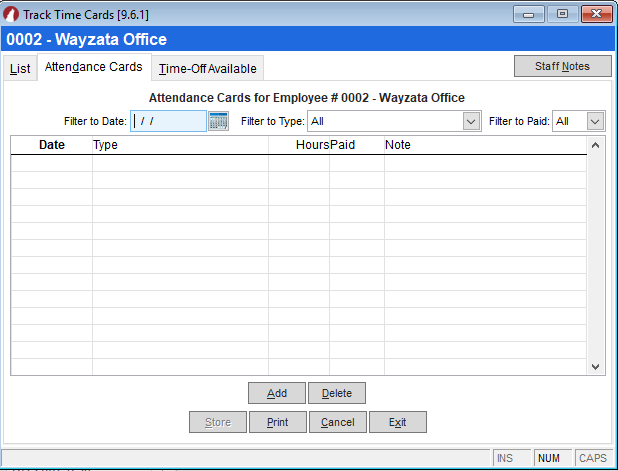Screen dimensions: 618x471
Task: Sort by the Date column header
Action: click(x=51, y=145)
